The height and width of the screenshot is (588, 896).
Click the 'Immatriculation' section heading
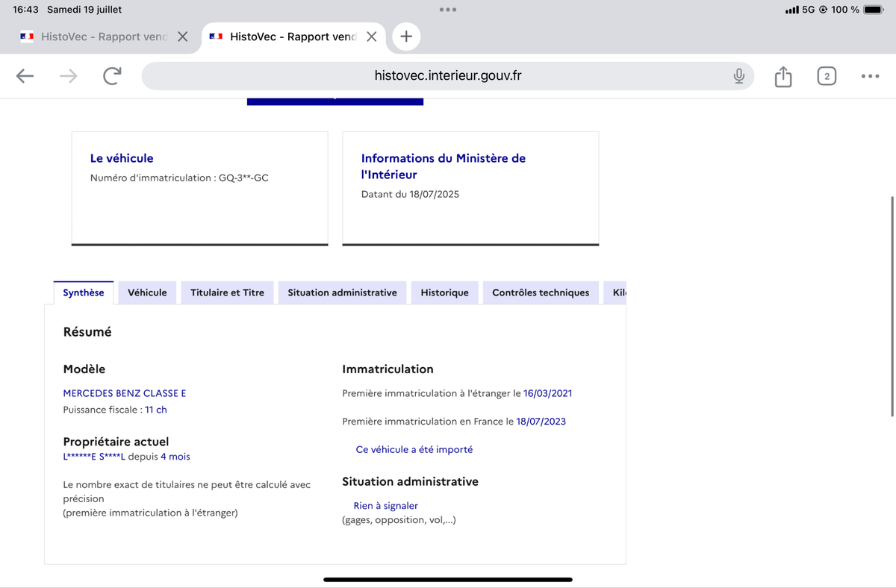(388, 369)
